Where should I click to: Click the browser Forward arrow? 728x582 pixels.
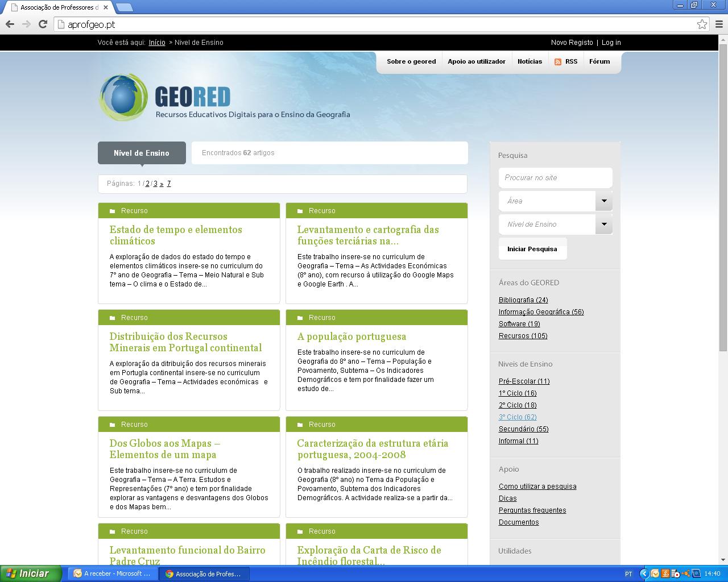click(x=26, y=24)
